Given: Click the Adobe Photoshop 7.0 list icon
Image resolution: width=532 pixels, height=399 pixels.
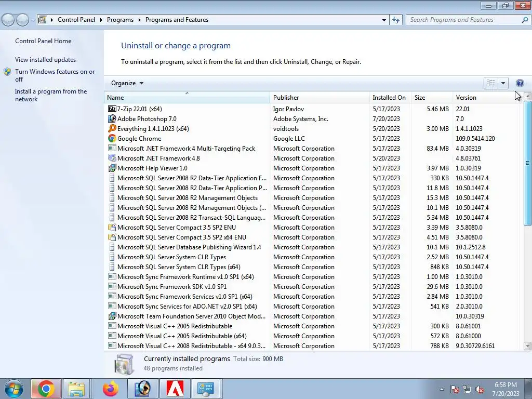Looking at the screenshot, I should point(112,119).
